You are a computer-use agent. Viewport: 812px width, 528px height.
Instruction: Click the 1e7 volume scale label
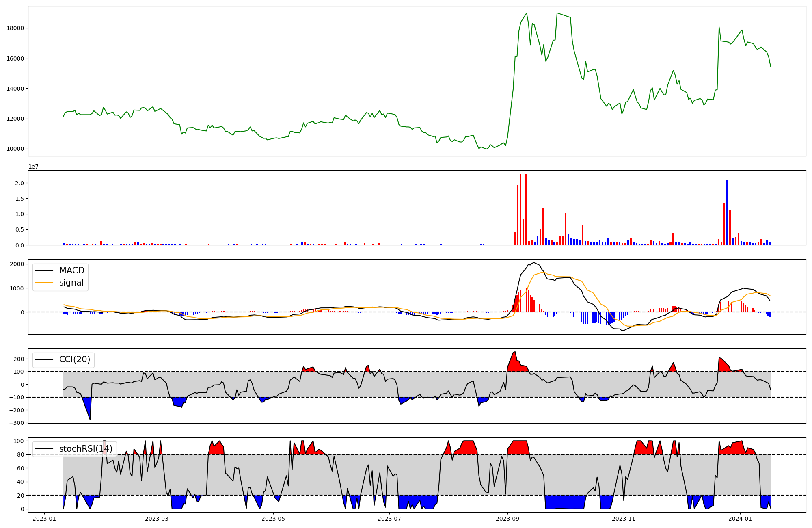pyautogui.click(x=33, y=167)
